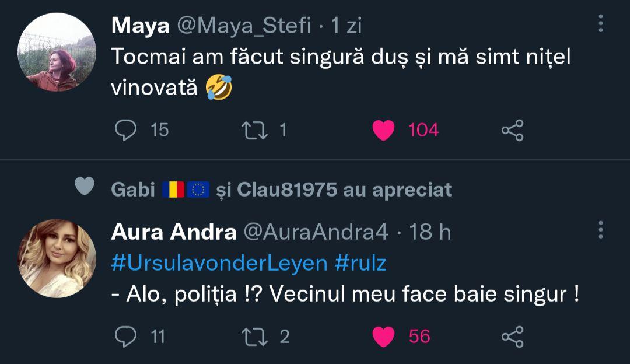This screenshot has width=630, height=364.
Task: Open Clau81975's profile from liked-by line
Action: click(287, 189)
